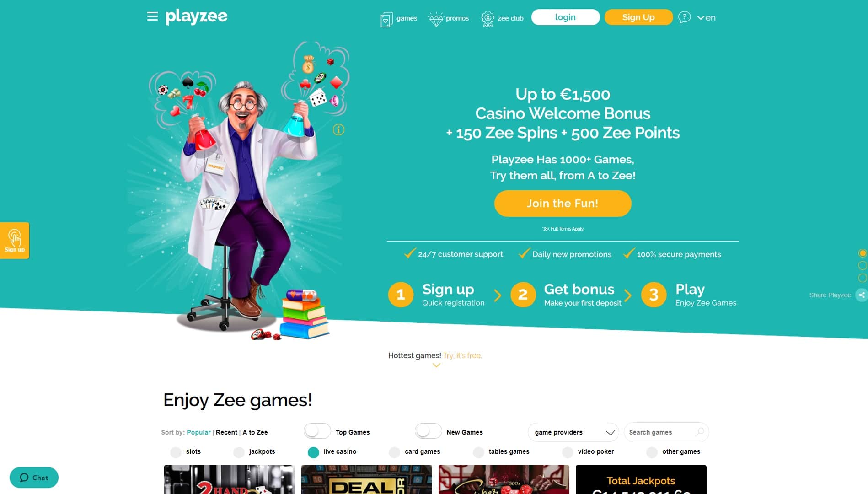Sort games by A to Zee
This screenshot has height=494, width=868.
click(x=255, y=432)
